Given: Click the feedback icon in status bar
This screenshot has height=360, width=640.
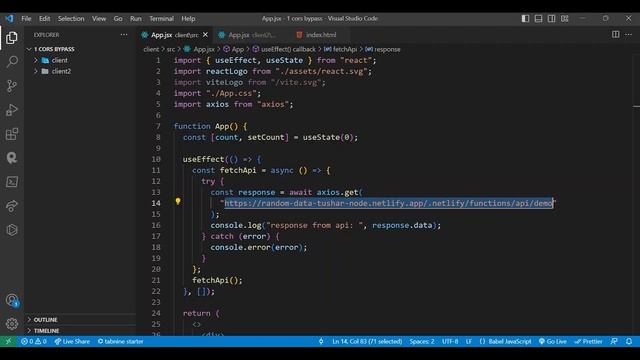Looking at the screenshot, I should click(x=614, y=341).
